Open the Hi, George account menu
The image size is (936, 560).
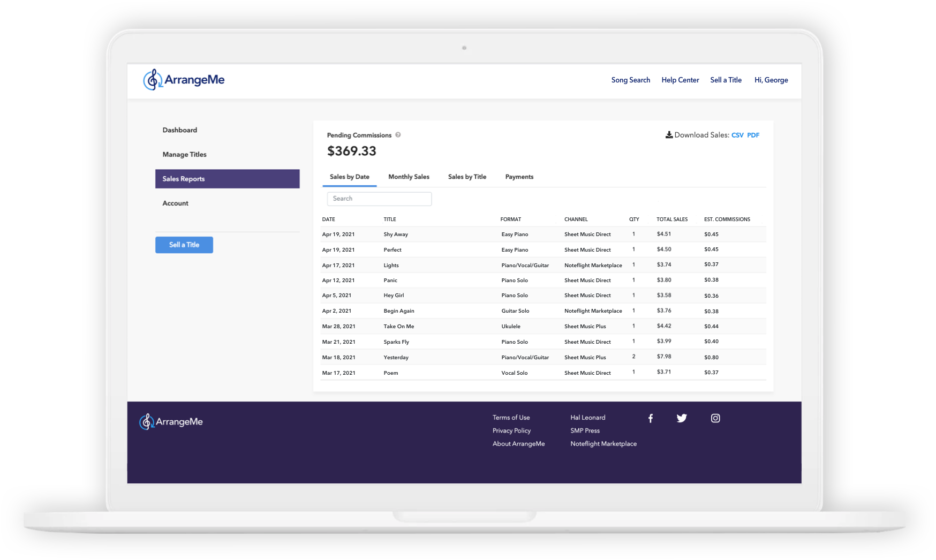click(x=771, y=80)
